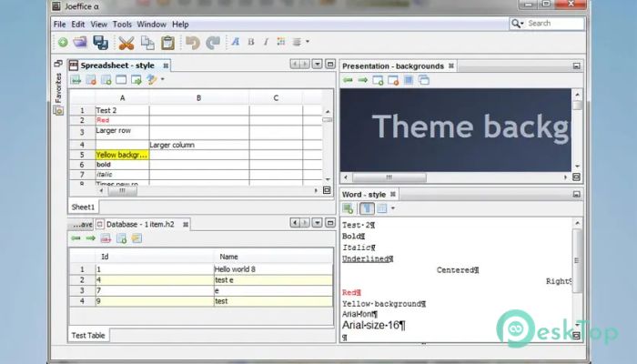
Task: Click the green New document icon
Action: click(63, 42)
